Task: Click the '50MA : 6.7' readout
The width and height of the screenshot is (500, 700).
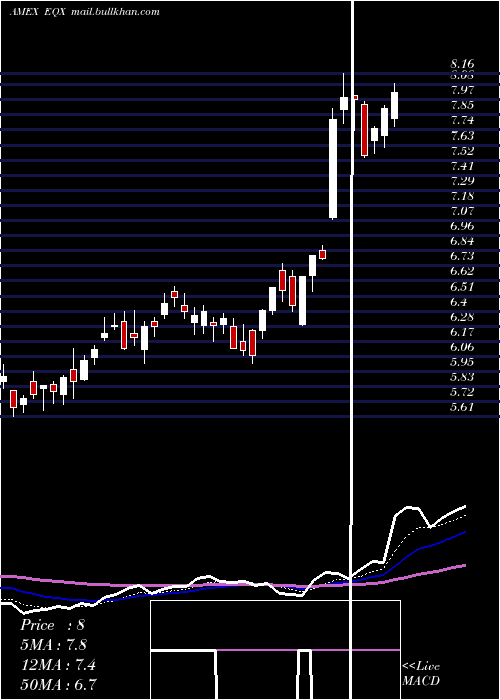Action: click(58, 684)
